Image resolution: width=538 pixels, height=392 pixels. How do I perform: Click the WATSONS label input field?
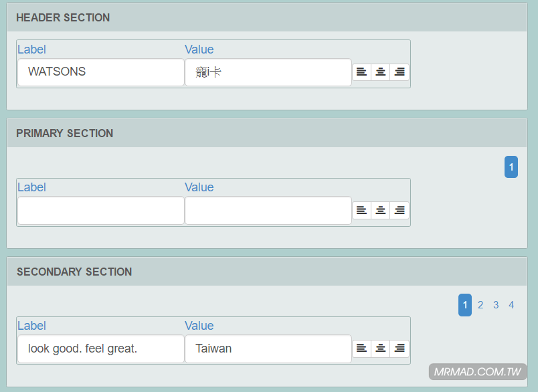pyautogui.click(x=100, y=72)
